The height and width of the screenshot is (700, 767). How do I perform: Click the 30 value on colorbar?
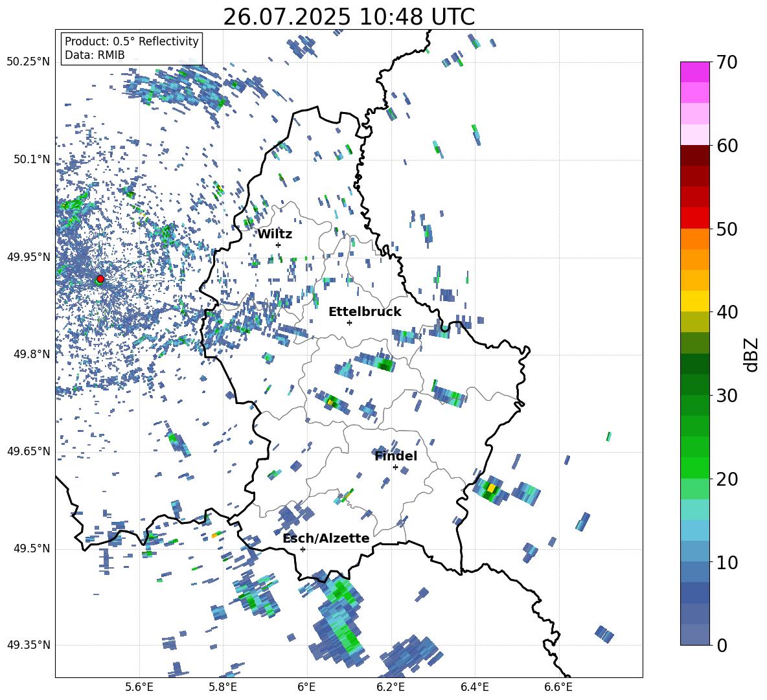point(726,396)
